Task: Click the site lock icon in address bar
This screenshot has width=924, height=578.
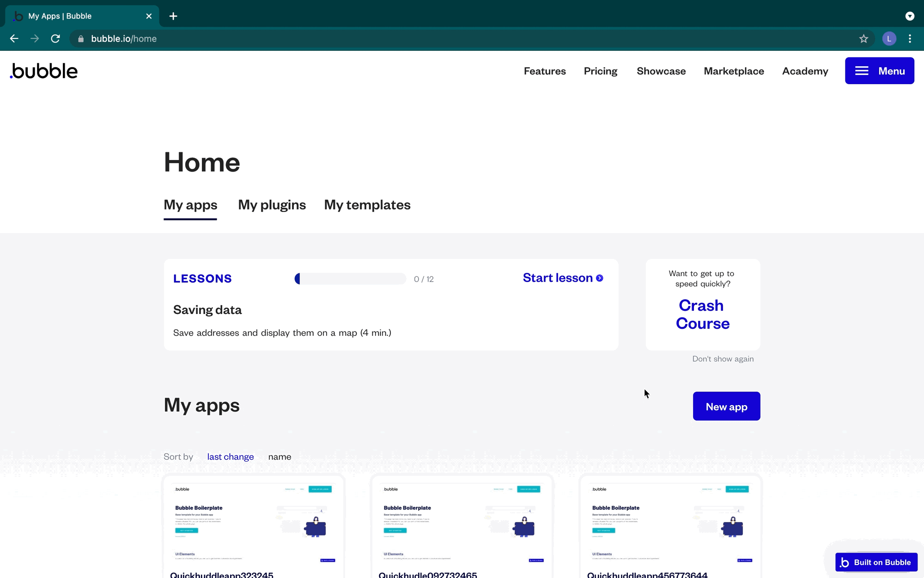Action: tap(81, 39)
